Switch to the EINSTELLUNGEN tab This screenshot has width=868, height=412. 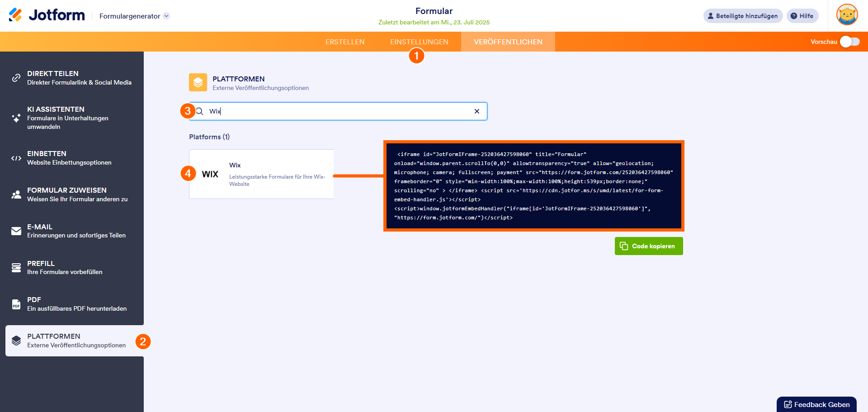pos(420,42)
